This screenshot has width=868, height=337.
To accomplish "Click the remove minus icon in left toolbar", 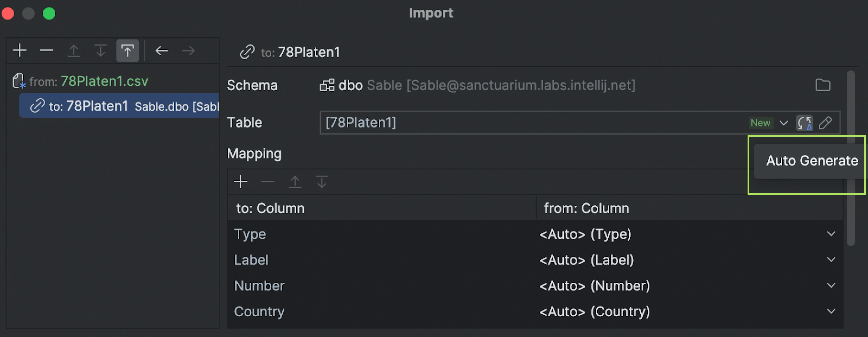I will coord(46,50).
